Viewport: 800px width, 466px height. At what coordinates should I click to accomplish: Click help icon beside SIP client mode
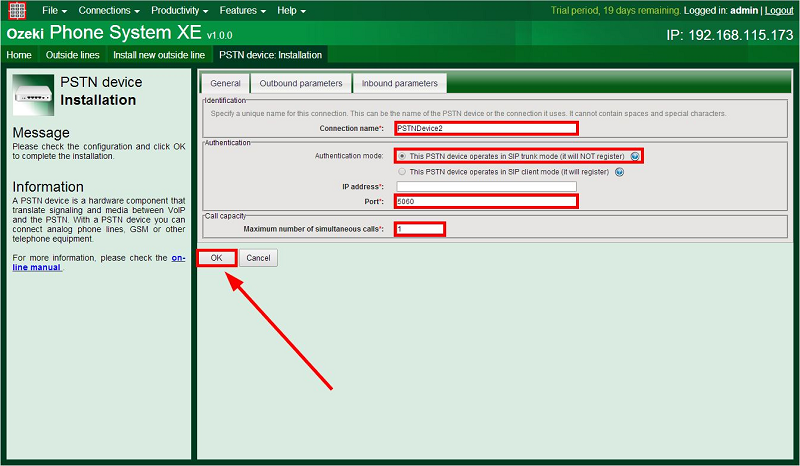click(619, 171)
